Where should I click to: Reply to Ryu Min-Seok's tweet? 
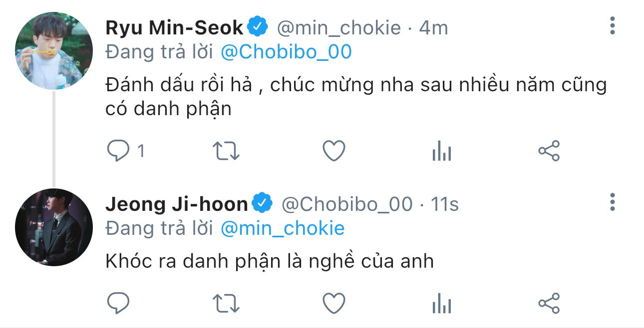119,151
